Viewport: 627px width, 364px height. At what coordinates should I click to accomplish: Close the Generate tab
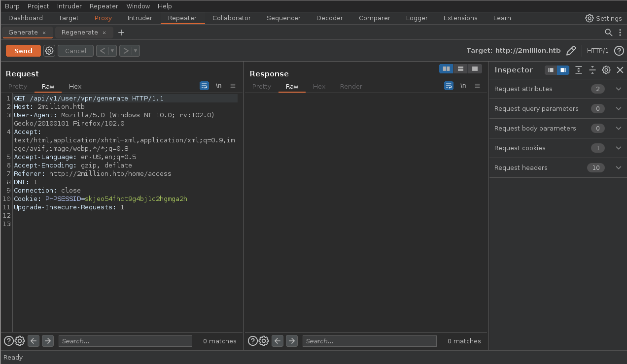pos(44,33)
